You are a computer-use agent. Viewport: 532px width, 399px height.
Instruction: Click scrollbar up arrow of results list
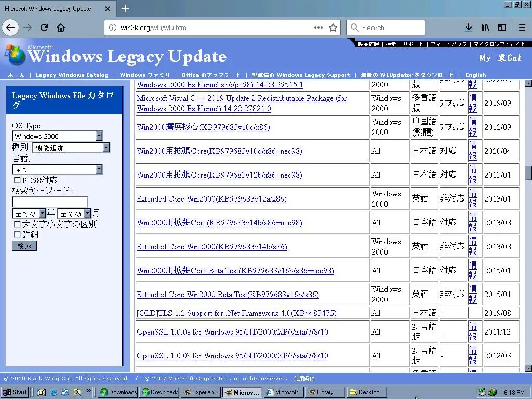click(528, 83)
